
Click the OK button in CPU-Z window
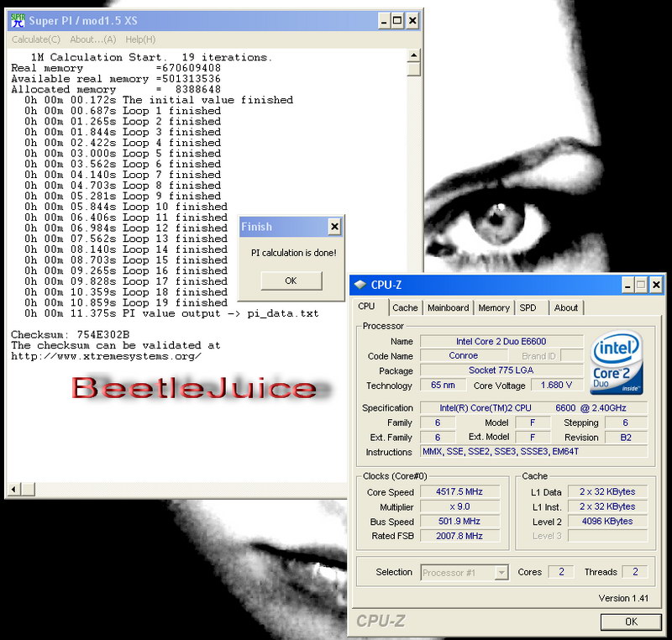click(631, 622)
